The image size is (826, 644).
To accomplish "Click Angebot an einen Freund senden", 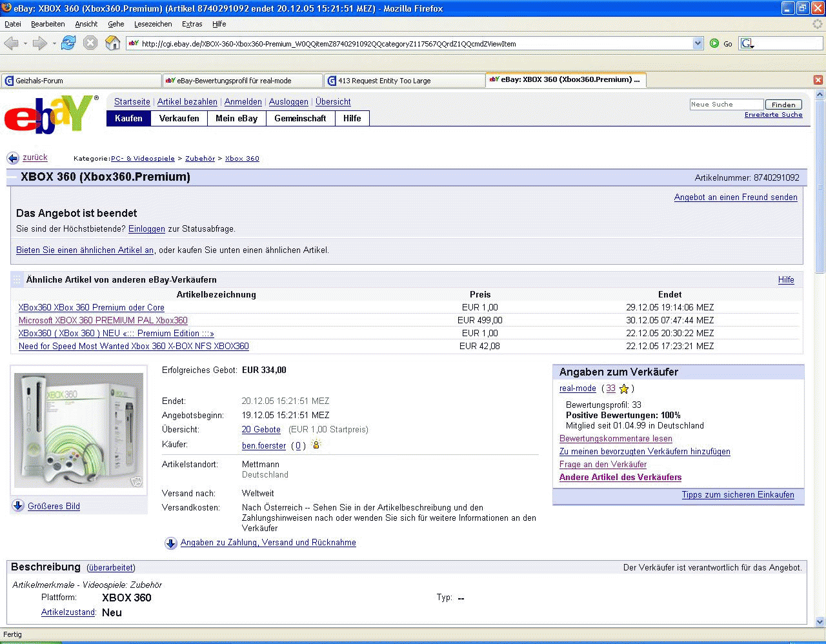I will tap(736, 197).
